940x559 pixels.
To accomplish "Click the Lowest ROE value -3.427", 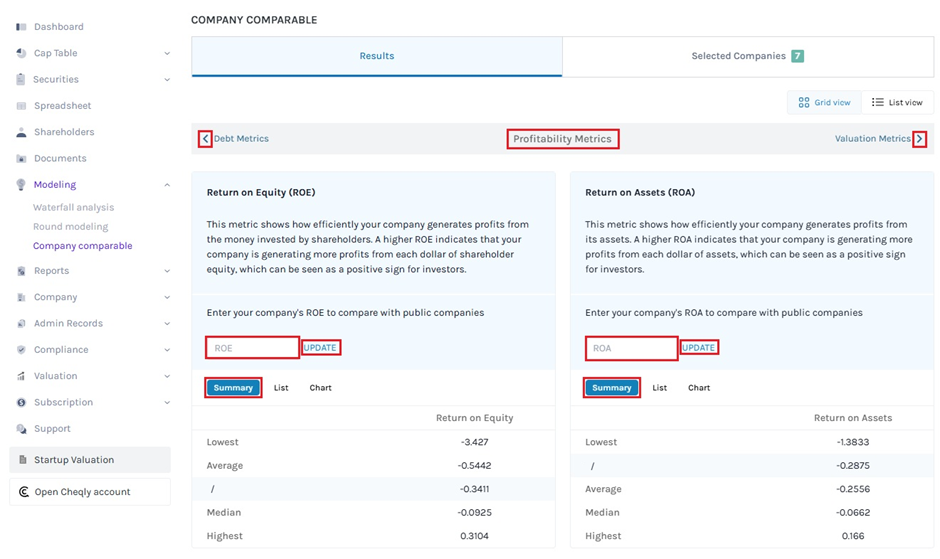I will coord(474,442).
